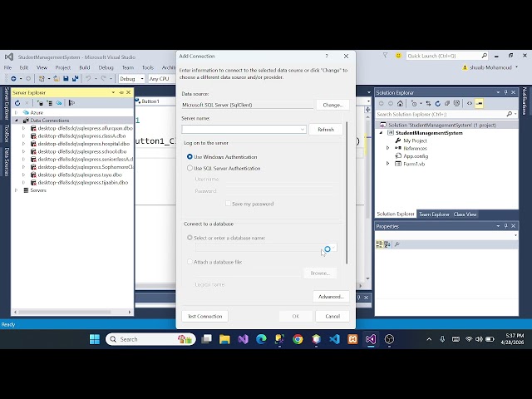Click Cancel in Add Connection dialog
Viewport: 532px width, 399px height.
[332, 316]
